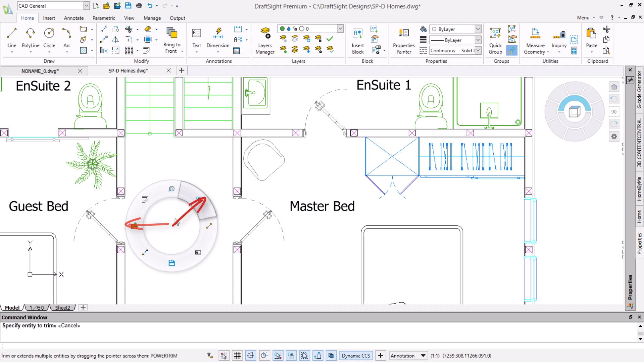The height and width of the screenshot is (362, 644).
Task: Toggle the Grid display in status bar
Action: tap(237, 356)
